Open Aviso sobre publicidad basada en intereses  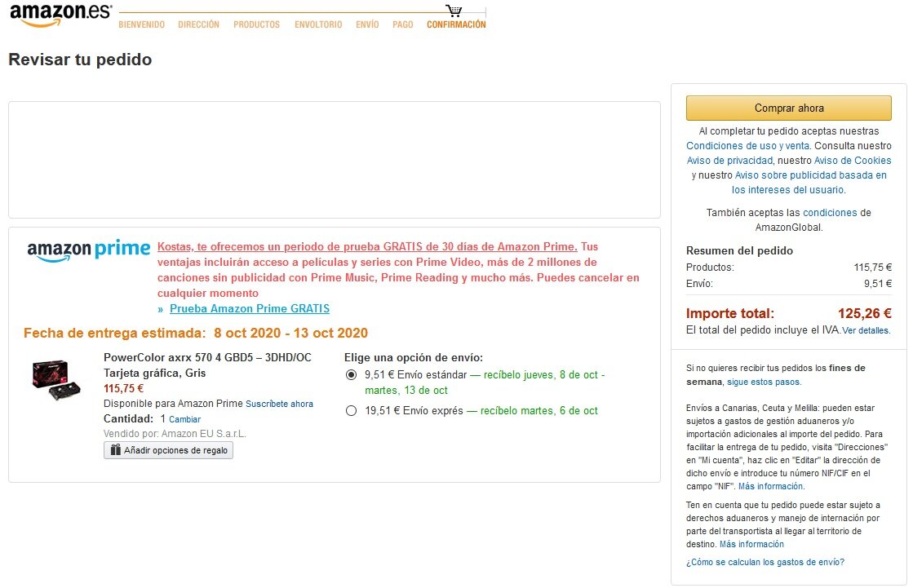pos(810,182)
